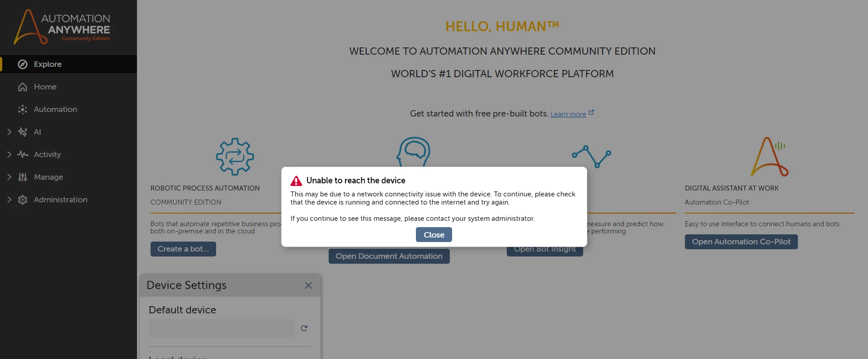Click the HELLO, HUMAN heading
Screen dimensions: 868x359
[x=502, y=26]
